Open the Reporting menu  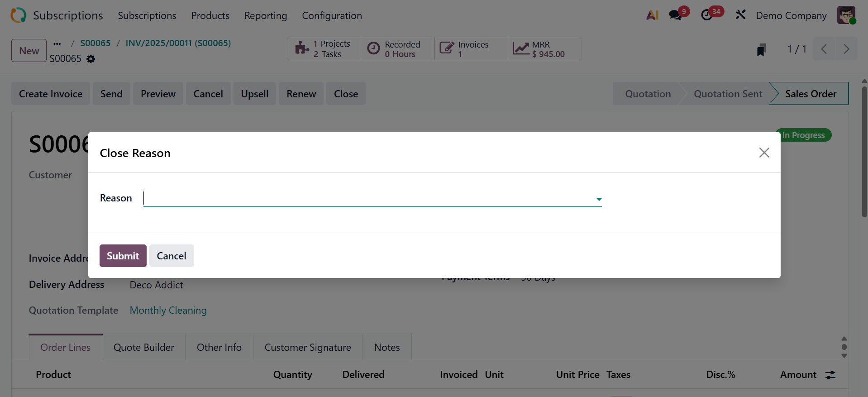tap(266, 15)
